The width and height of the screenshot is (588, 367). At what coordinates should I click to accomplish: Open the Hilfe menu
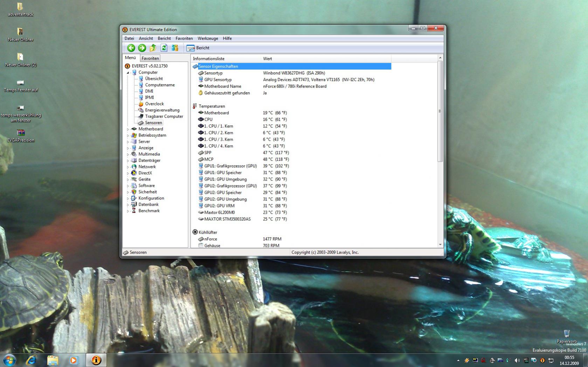[x=227, y=38]
